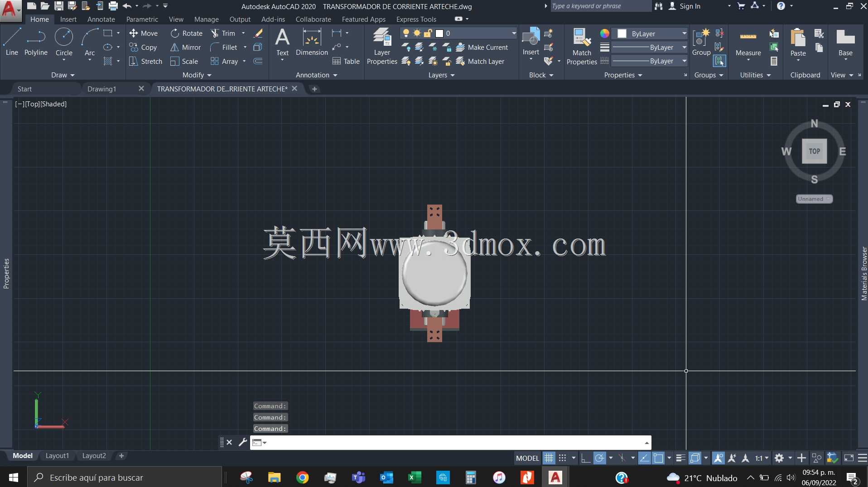Click the MODEL space button

pyautogui.click(x=527, y=458)
